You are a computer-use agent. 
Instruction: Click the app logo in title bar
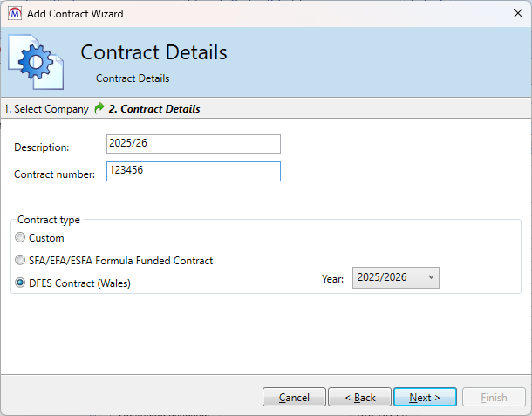[15, 13]
